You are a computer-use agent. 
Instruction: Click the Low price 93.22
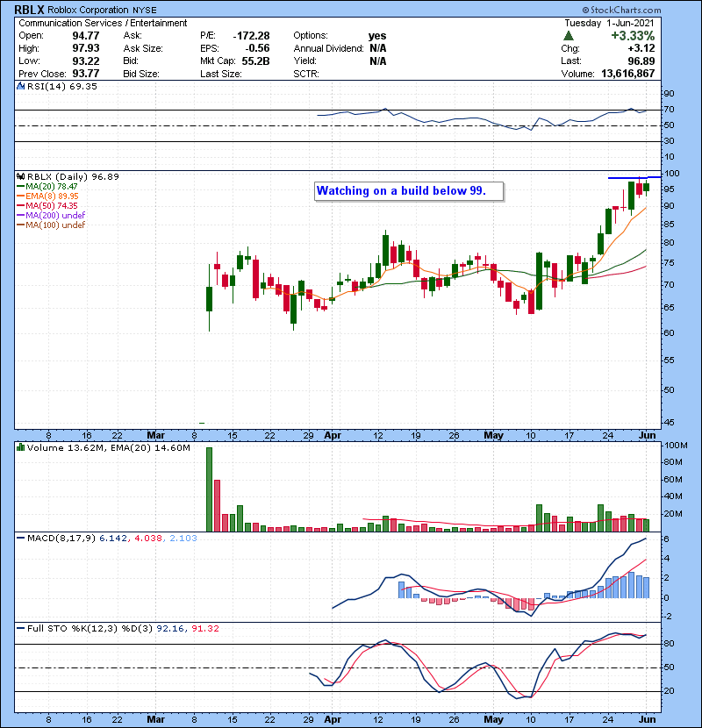click(x=86, y=61)
